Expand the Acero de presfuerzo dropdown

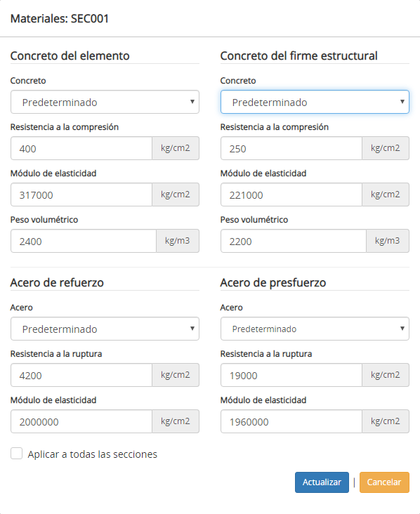coord(315,329)
